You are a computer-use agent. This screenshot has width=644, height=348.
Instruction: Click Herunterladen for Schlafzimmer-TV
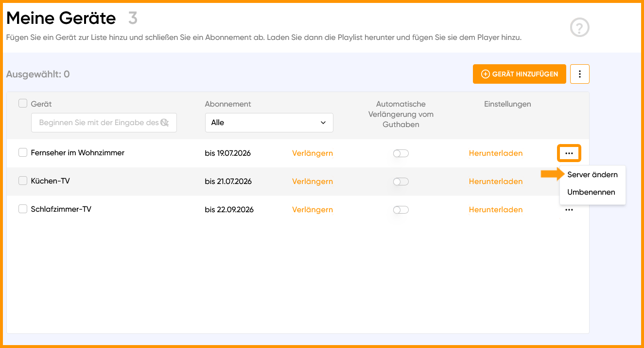tap(496, 209)
